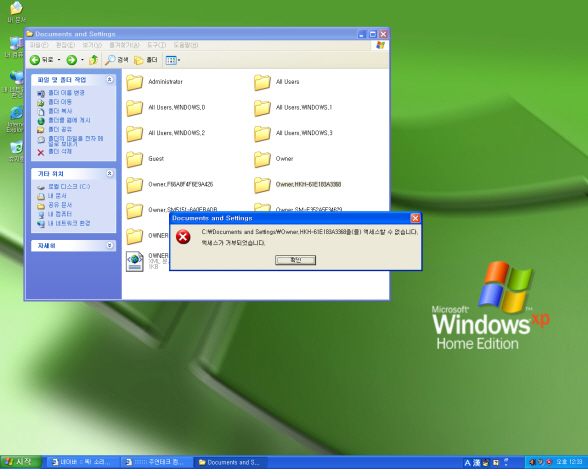588x469 pixels.
Task: Open the 즐겨찾기(A) menu
Action: pos(124,45)
